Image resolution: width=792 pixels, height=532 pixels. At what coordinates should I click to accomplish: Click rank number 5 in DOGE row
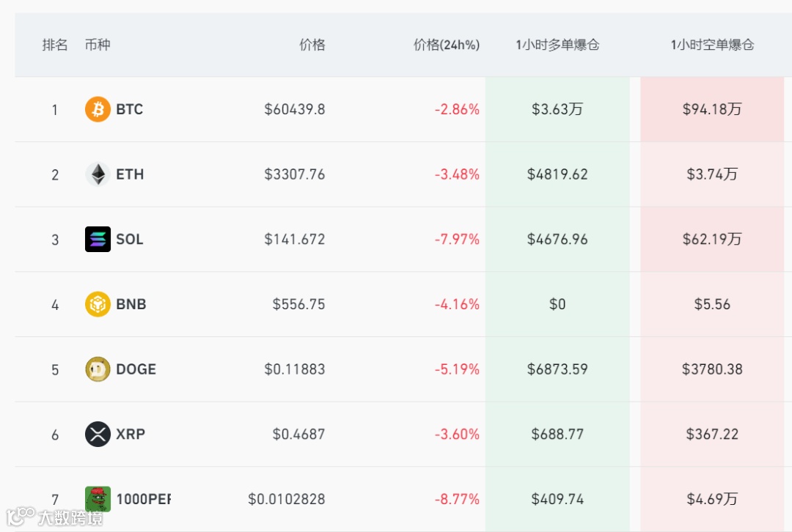coord(55,370)
